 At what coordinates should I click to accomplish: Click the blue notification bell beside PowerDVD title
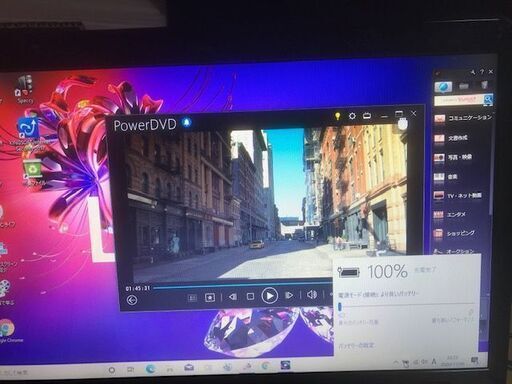click(187, 122)
